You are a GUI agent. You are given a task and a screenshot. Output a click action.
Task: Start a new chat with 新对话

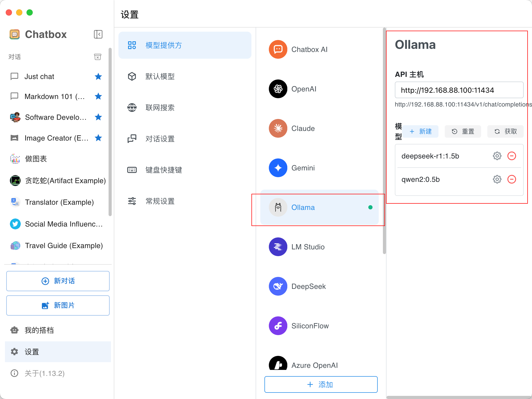[58, 281]
